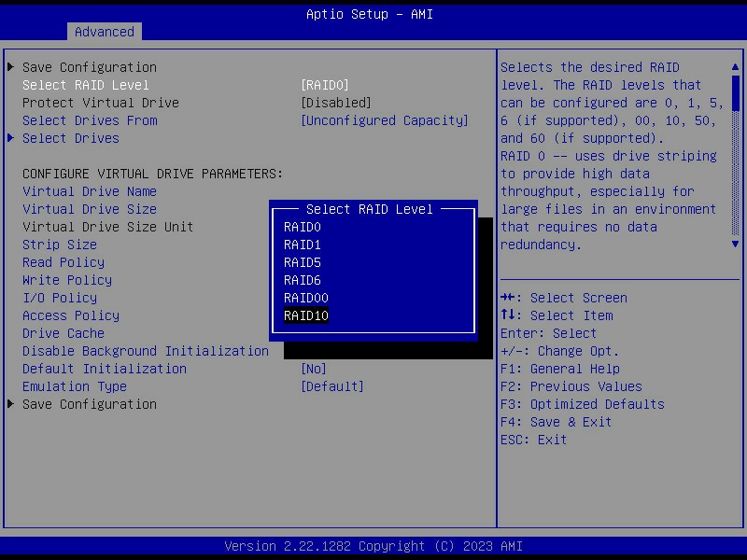
Task: Choose RAID6 in the popup list
Action: [x=303, y=280]
